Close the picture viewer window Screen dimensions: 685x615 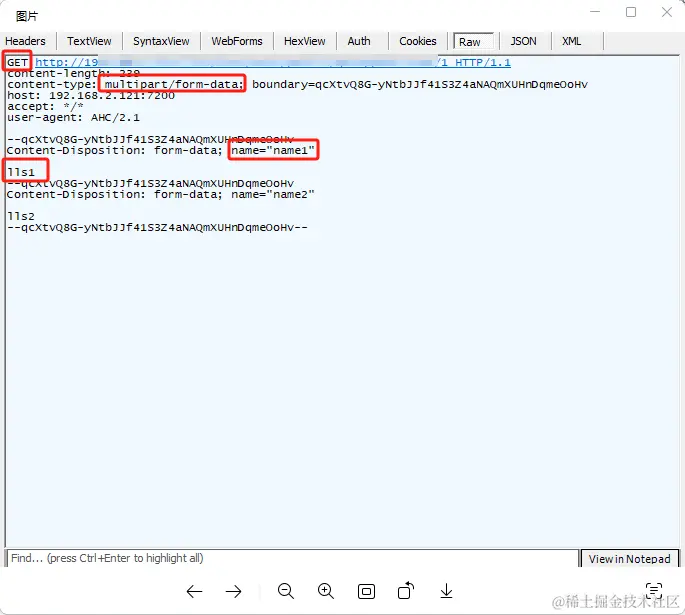pyautogui.click(x=667, y=12)
